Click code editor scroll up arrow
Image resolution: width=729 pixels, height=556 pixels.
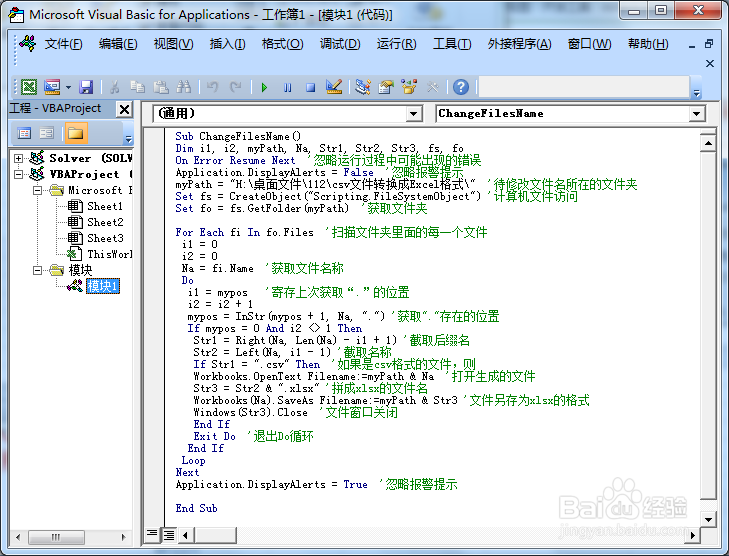coord(708,143)
